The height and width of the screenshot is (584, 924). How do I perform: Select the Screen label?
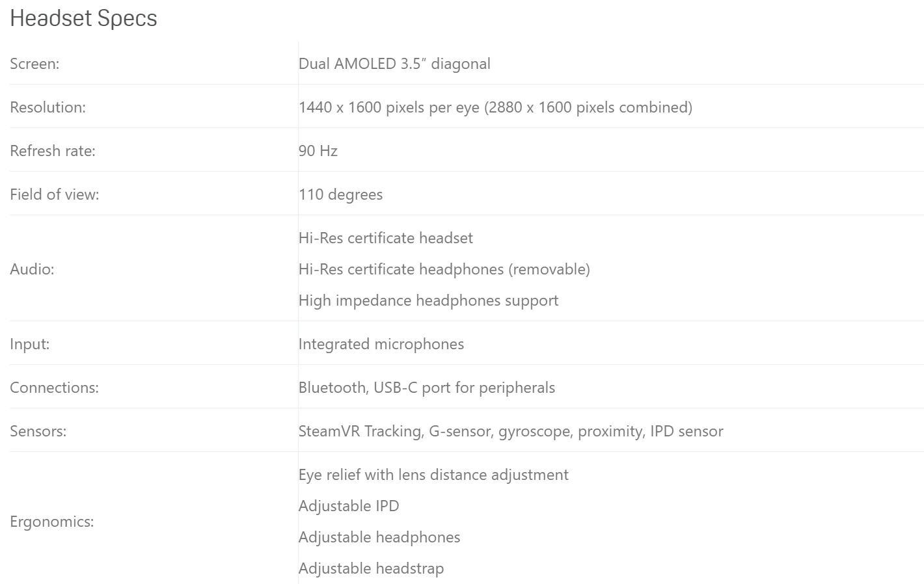[x=34, y=64]
